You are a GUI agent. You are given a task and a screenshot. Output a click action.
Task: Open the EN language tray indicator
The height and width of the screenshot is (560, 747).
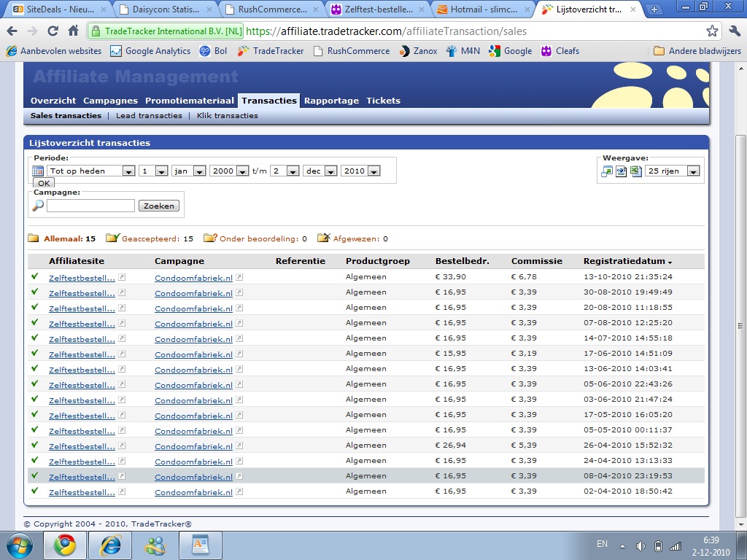[x=602, y=544]
